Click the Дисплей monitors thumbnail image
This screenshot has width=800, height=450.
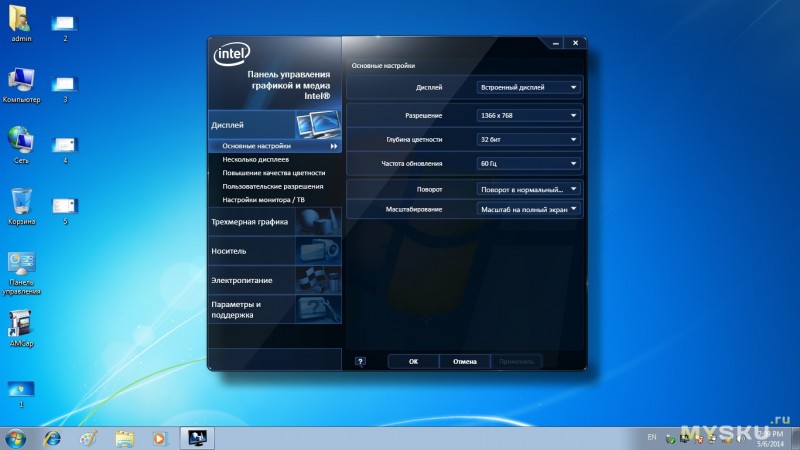tap(318, 124)
